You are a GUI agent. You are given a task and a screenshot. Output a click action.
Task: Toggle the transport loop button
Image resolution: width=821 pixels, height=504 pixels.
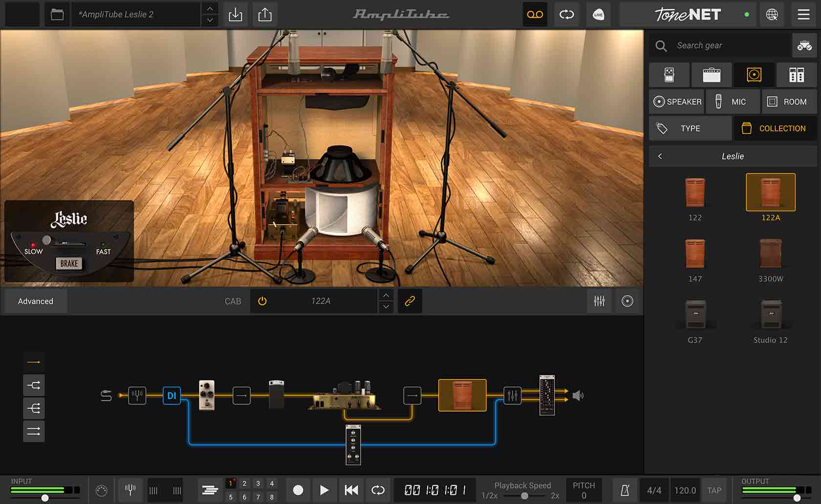point(378,490)
